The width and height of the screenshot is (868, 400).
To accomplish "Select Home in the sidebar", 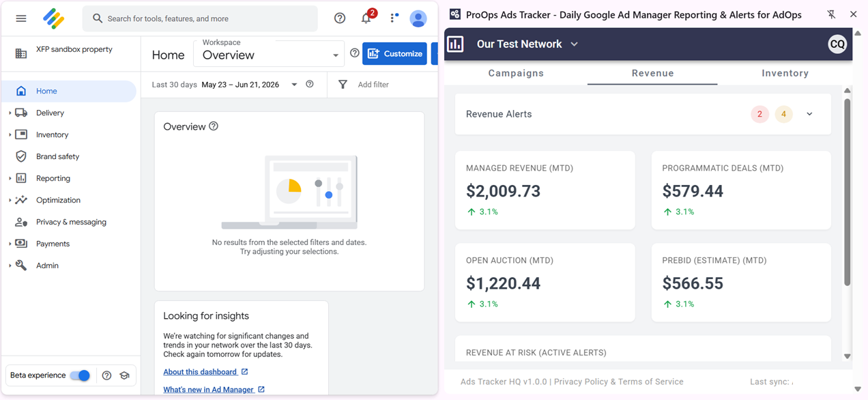I will tap(69, 91).
